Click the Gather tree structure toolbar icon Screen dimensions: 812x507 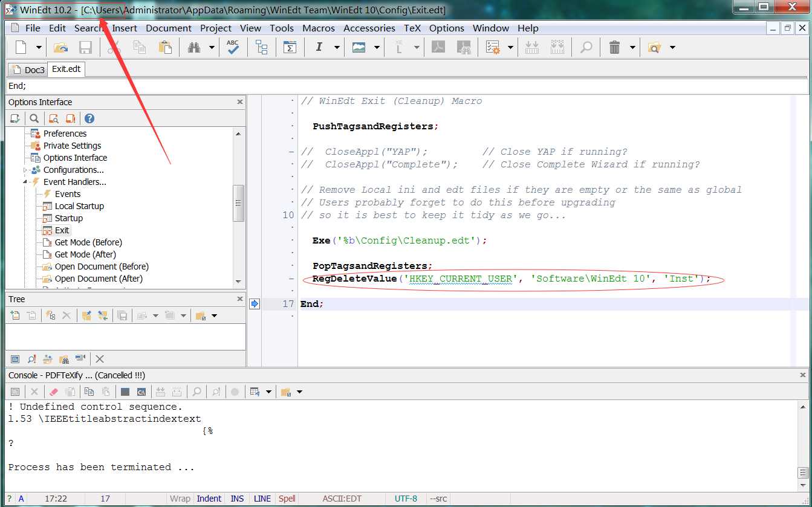[x=262, y=47]
